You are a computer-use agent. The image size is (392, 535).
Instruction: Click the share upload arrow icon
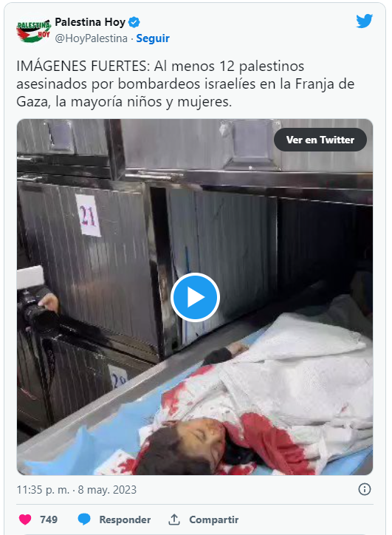coord(174,519)
